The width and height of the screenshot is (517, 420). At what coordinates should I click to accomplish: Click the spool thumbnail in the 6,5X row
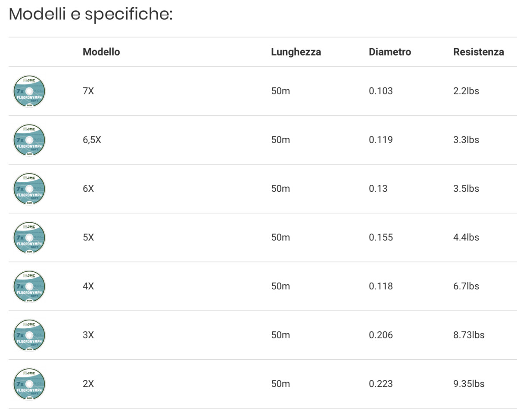(29, 140)
